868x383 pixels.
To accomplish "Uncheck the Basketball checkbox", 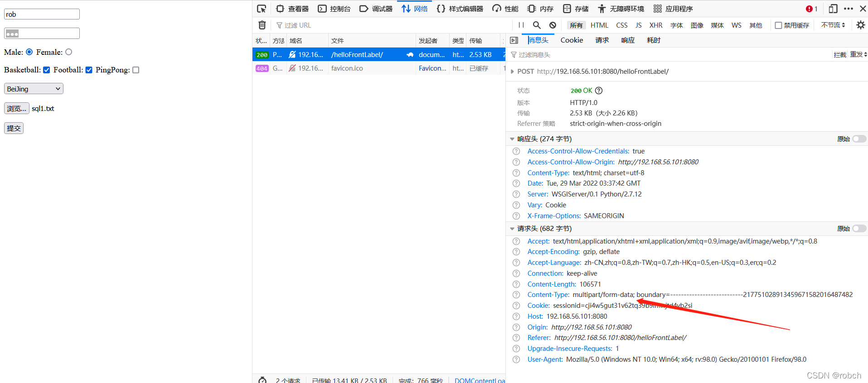I will pos(47,70).
